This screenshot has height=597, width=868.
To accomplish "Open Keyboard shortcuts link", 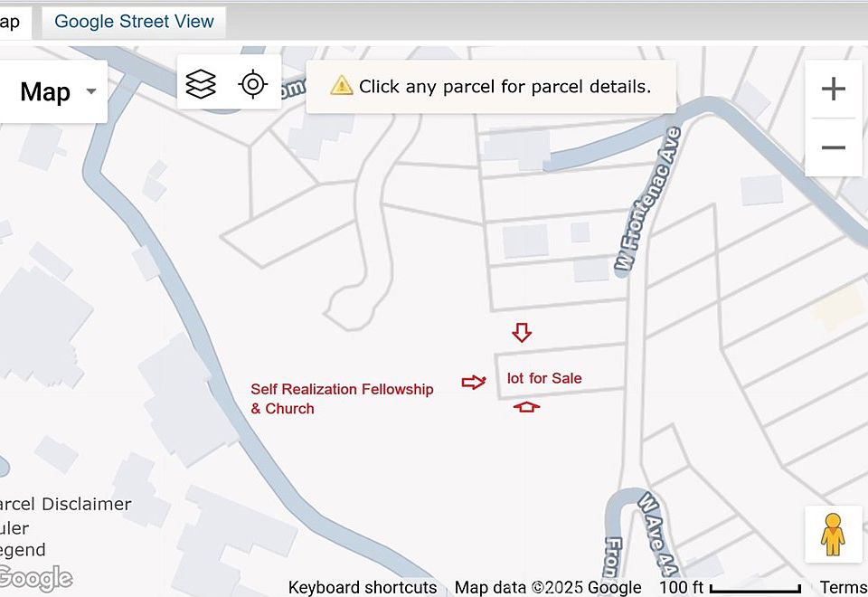I will coord(362,588).
